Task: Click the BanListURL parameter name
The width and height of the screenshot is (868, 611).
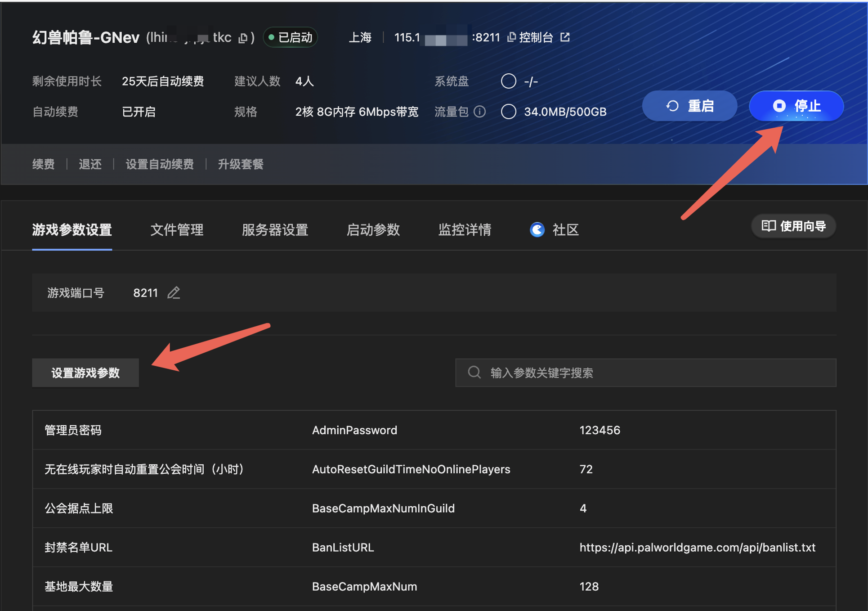Action: click(343, 548)
